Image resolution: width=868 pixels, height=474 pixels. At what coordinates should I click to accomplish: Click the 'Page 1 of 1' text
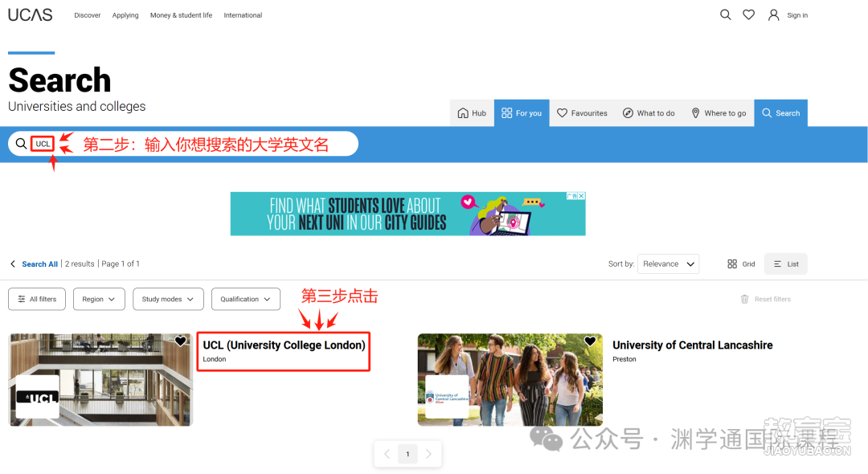coord(120,264)
